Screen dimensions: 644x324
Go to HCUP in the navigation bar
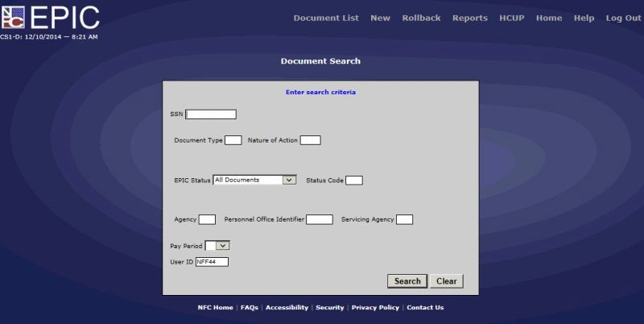tap(512, 18)
